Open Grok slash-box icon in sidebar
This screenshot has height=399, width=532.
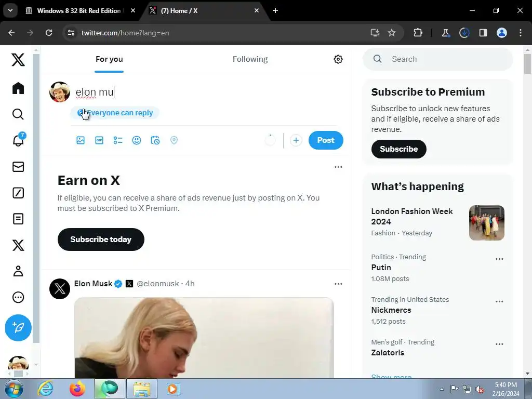(x=18, y=193)
